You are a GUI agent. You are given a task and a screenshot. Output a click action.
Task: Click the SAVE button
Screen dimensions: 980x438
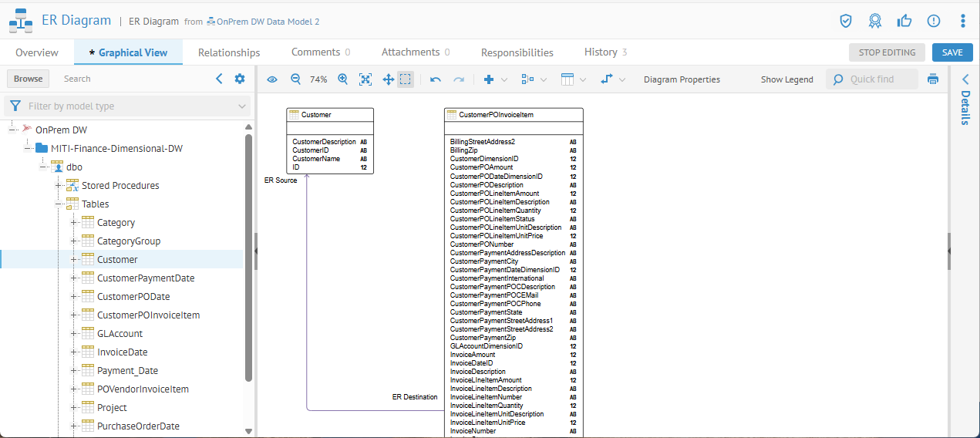pos(952,52)
